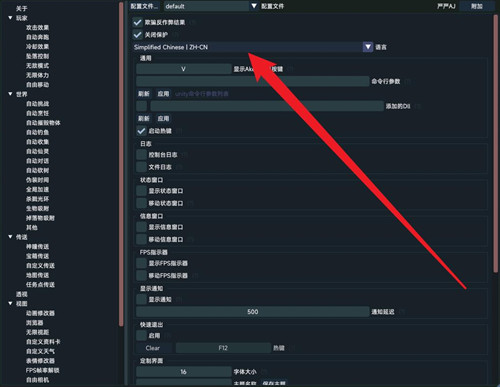Click the 保存主题 button
This screenshot has width=500, height=387.
pyautogui.click(x=274, y=383)
